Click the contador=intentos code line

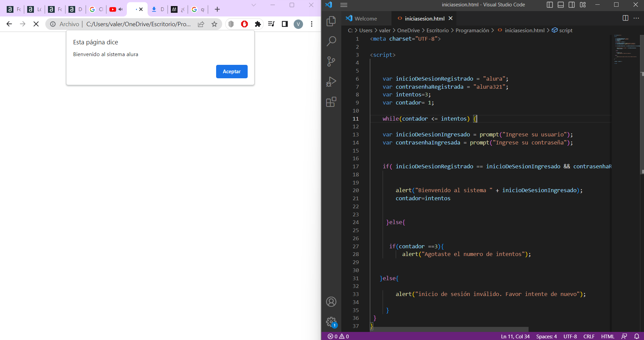coord(423,198)
